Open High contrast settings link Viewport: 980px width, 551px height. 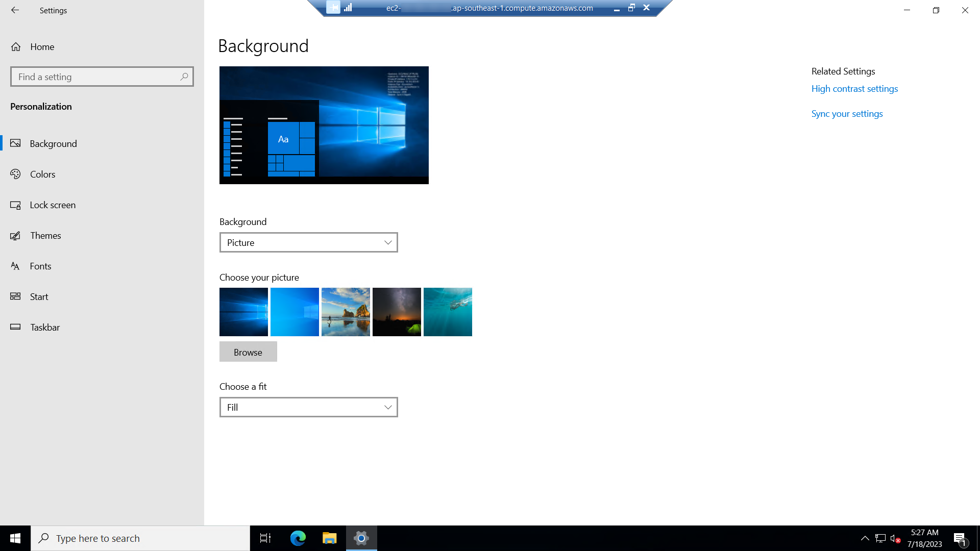coord(854,88)
